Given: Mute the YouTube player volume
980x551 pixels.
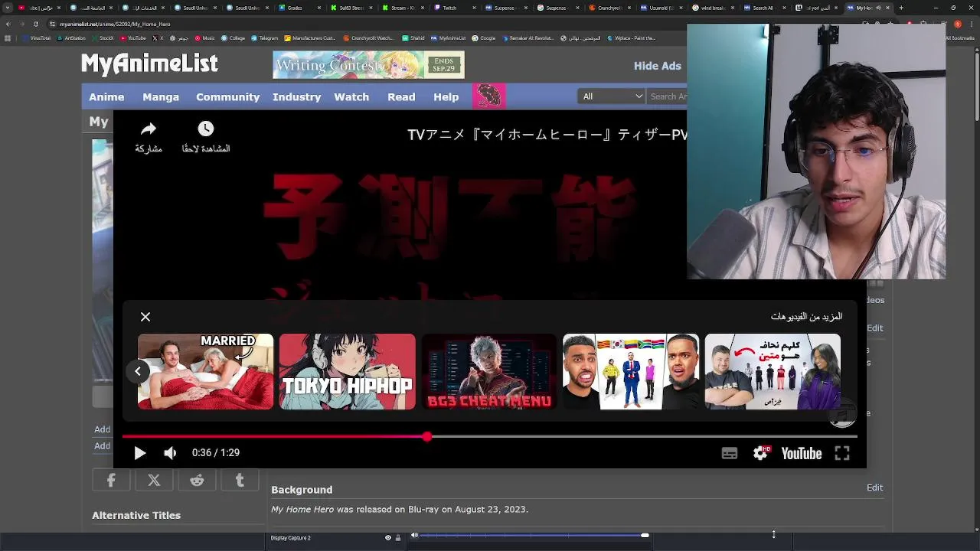Looking at the screenshot, I should click(x=170, y=453).
